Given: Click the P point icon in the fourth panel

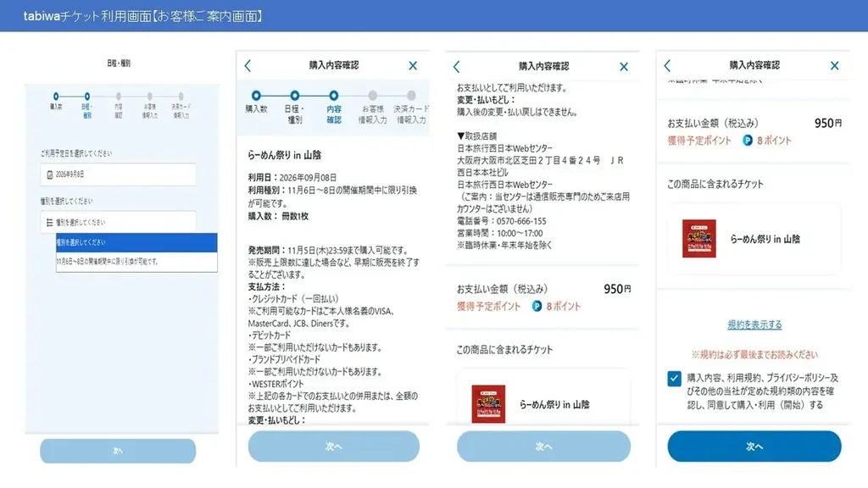Looking at the screenshot, I should (x=748, y=141).
